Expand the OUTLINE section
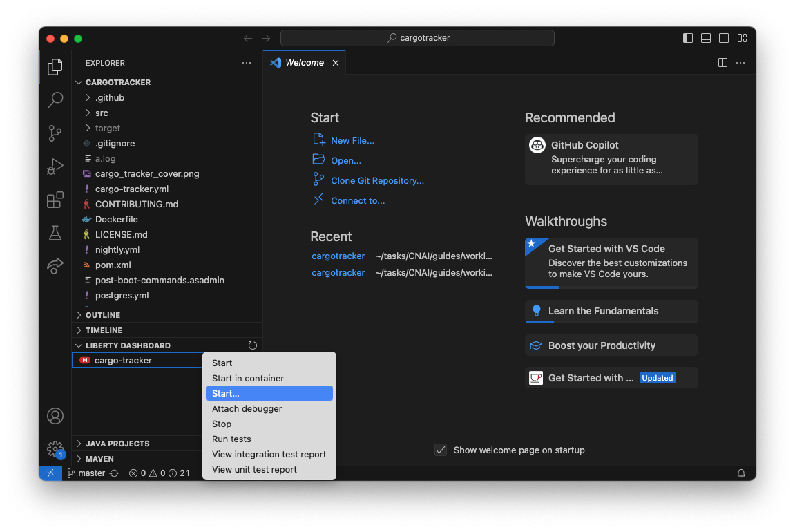 (x=103, y=315)
